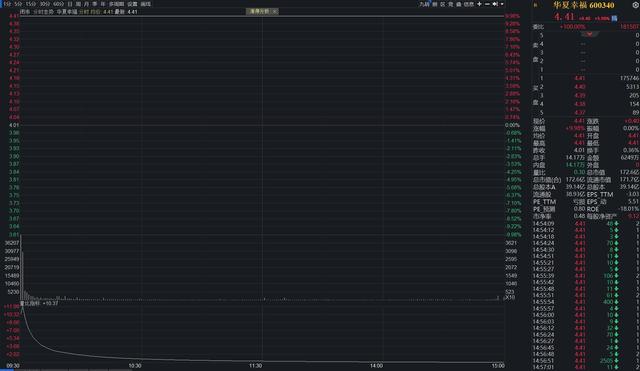The image size is (640, 371).
Task: Click the plus zoom-in icon
Action: tap(479, 4)
